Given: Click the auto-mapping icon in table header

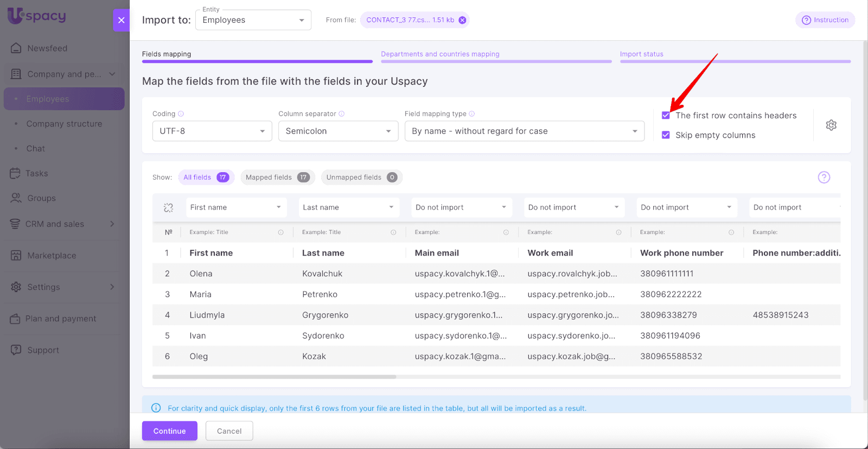Looking at the screenshot, I should pyautogui.click(x=168, y=207).
